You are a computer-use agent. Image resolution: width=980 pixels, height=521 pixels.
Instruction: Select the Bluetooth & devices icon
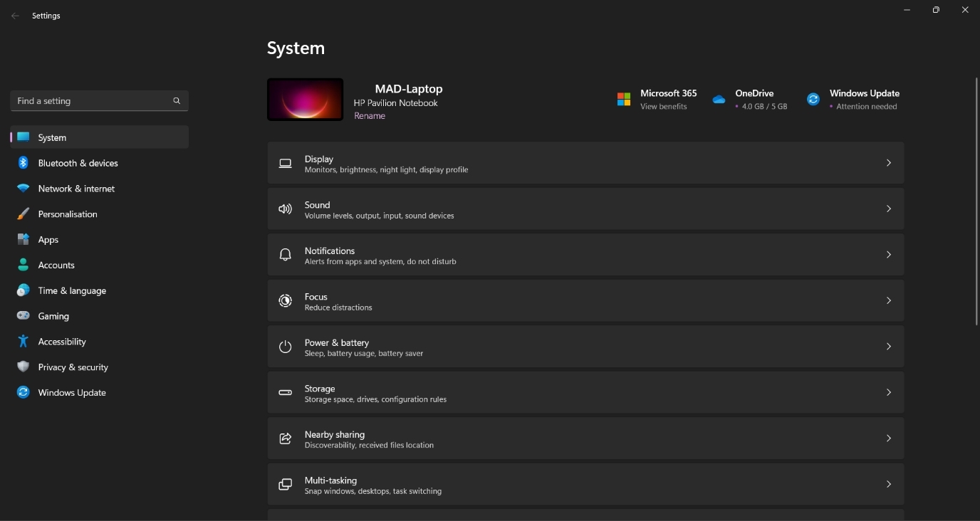[23, 163]
